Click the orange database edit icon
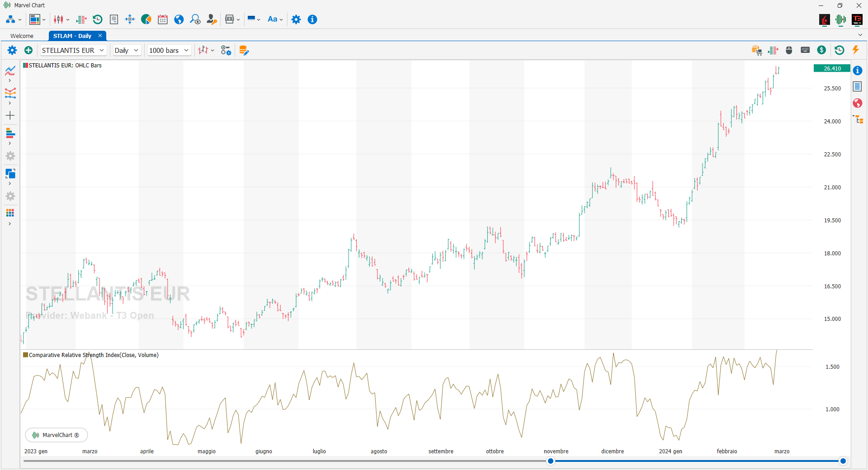 click(244, 50)
